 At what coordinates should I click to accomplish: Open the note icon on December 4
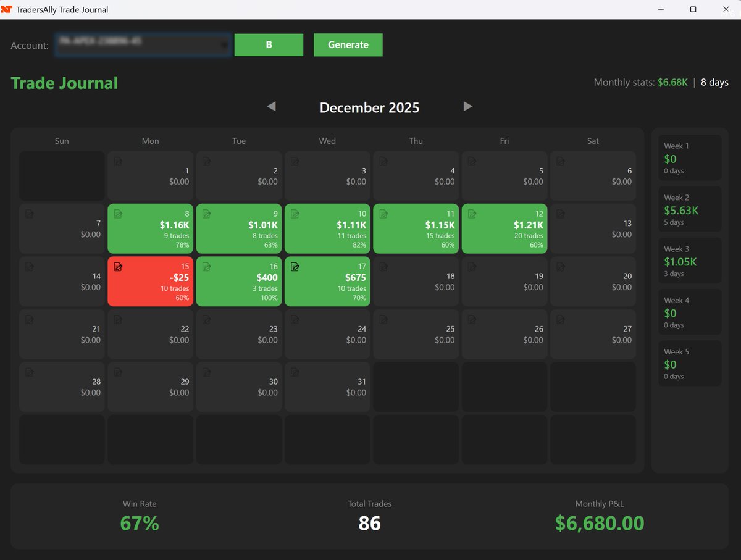[x=383, y=162]
